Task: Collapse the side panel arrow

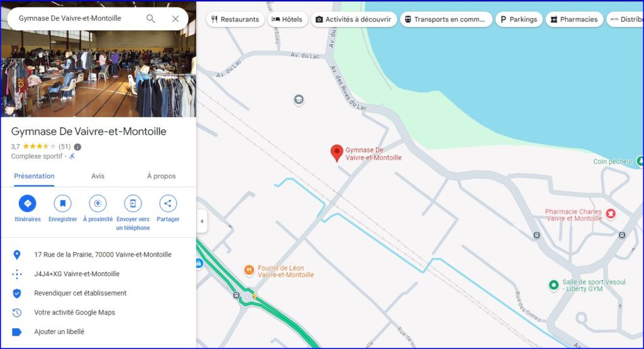Action: [202, 221]
